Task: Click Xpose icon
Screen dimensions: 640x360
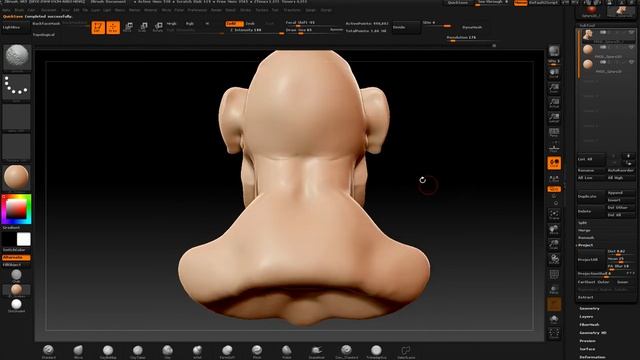Action: (554, 333)
